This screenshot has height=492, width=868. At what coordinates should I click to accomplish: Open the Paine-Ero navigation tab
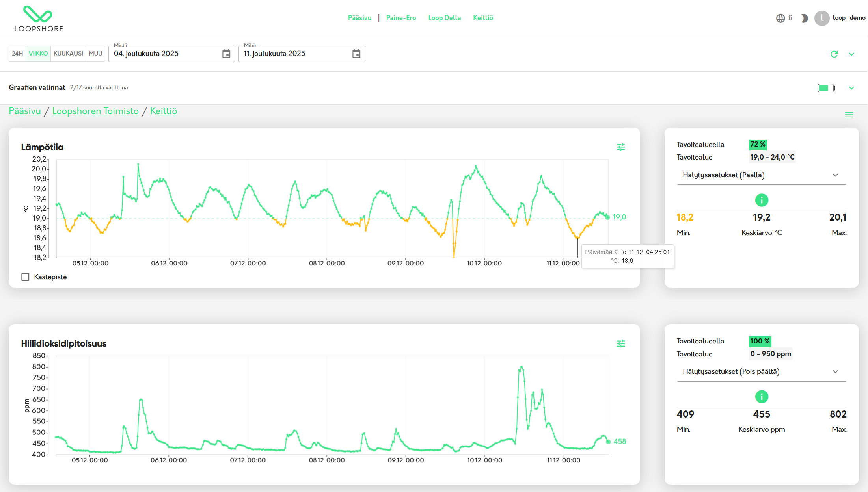point(401,18)
